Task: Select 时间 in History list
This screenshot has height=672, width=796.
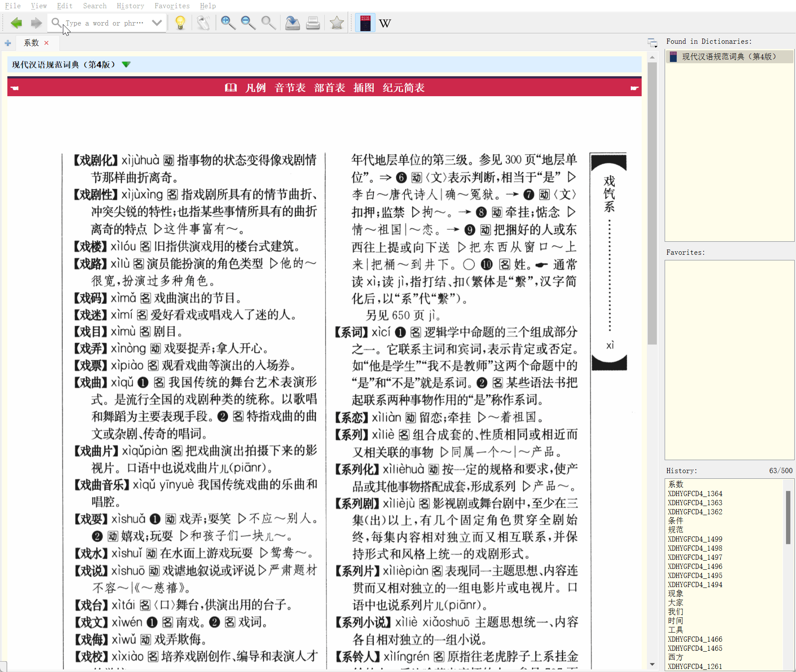Action: click(675, 621)
